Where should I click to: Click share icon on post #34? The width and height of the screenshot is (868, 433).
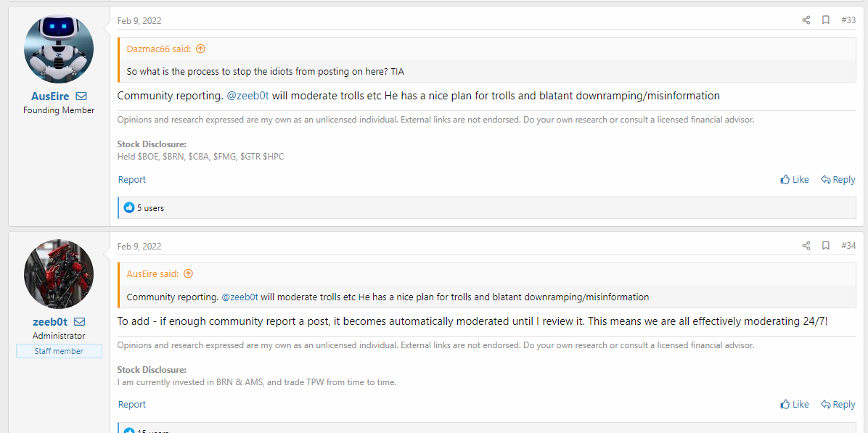pos(806,246)
